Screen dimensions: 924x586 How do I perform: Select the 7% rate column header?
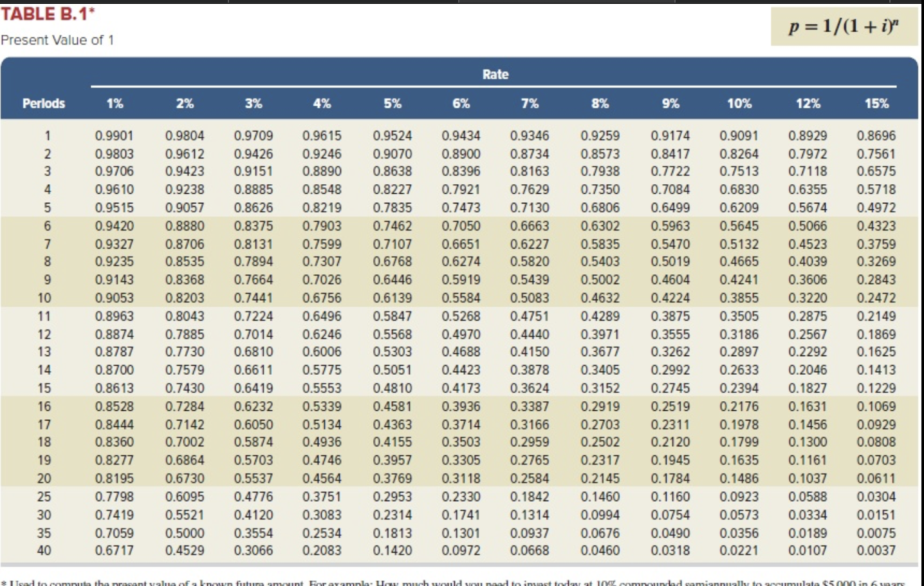(x=530, y=103)
